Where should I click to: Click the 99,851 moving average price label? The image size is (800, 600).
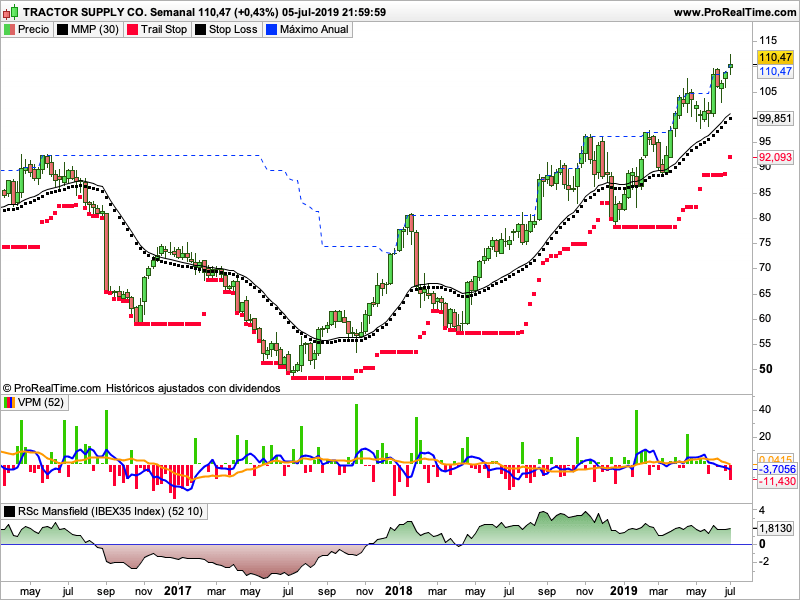tap(776, 116)
